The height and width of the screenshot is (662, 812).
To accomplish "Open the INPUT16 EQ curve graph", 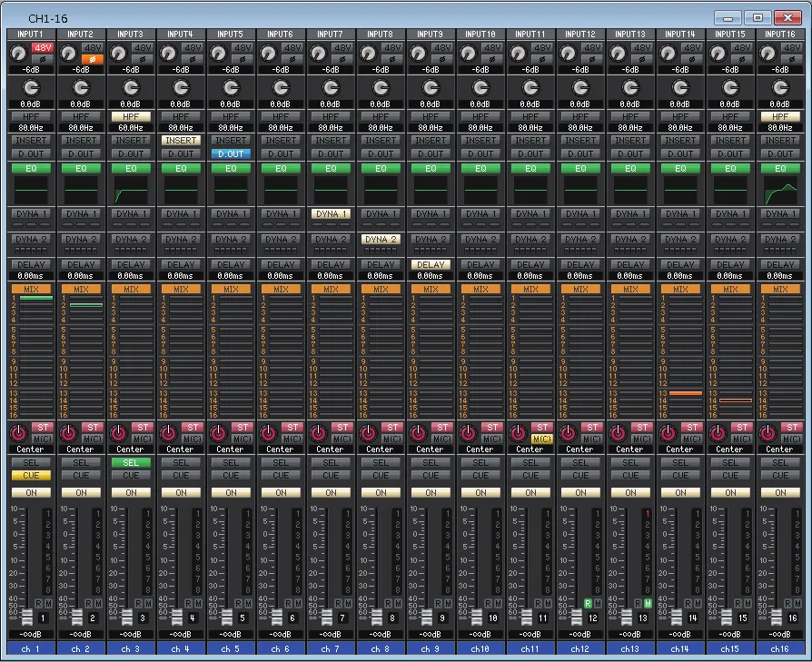I will [780, 190].
